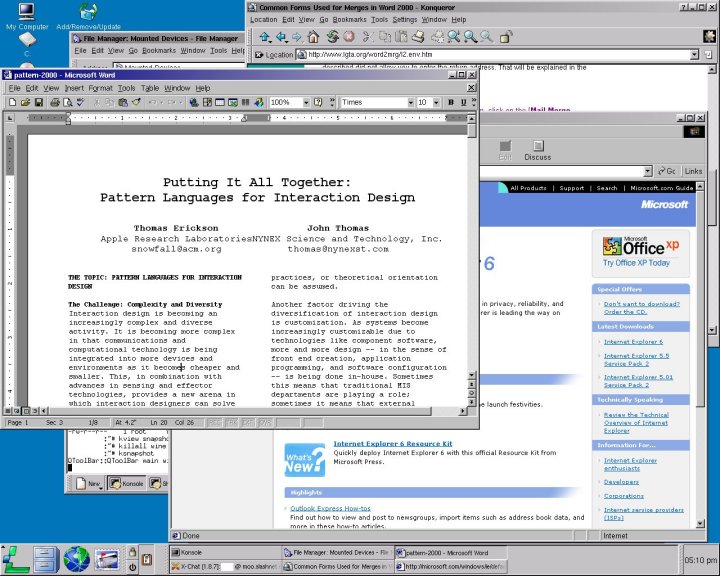Viewport: 720px width, 576px height.
Task: Click Try Office XP Today link
Action: coord(636,263)
